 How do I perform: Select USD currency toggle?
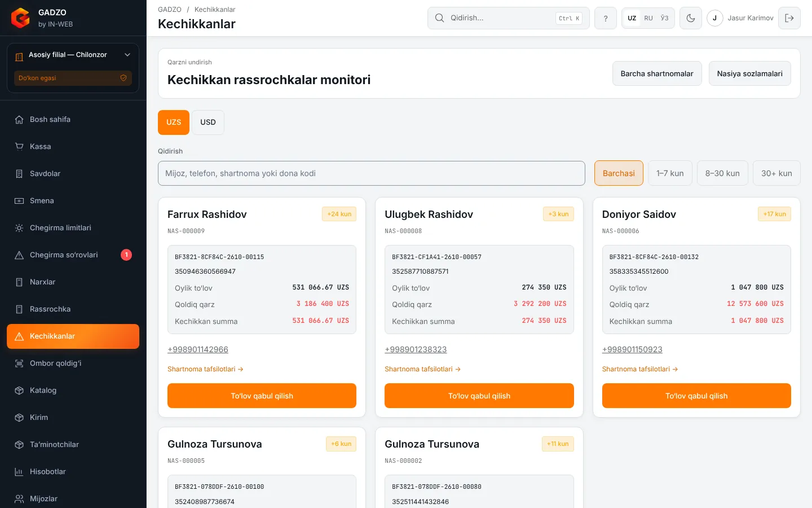[x=208, y=122]
